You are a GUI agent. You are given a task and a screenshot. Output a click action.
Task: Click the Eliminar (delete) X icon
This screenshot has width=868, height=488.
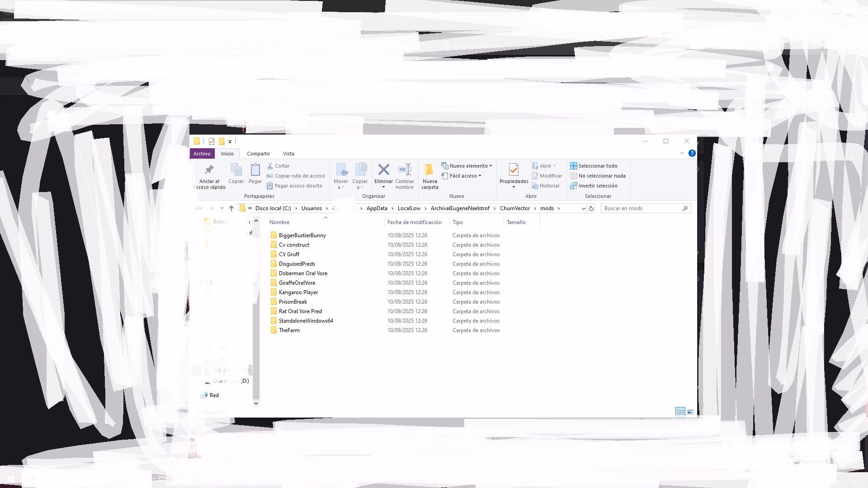383,170
